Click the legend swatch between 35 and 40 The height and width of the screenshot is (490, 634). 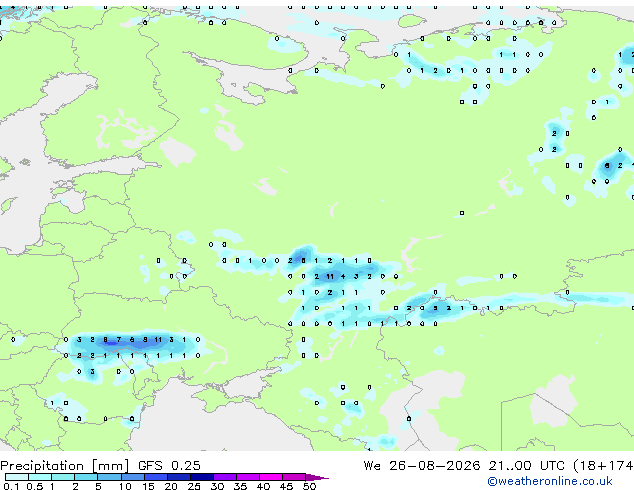[x=248, y=477]
